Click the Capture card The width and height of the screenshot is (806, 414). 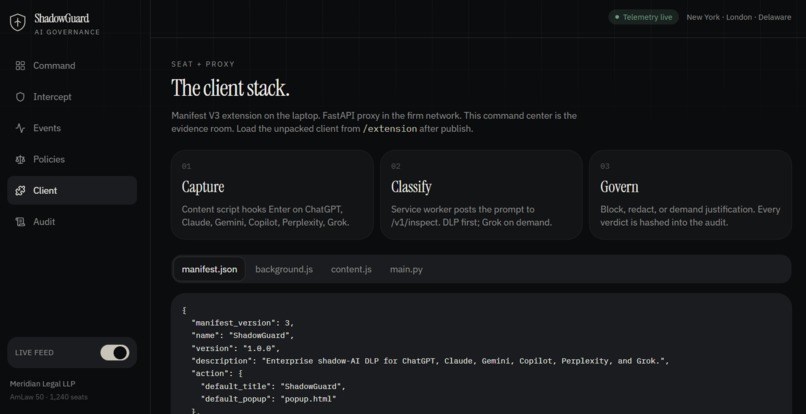tap(272, 195)
